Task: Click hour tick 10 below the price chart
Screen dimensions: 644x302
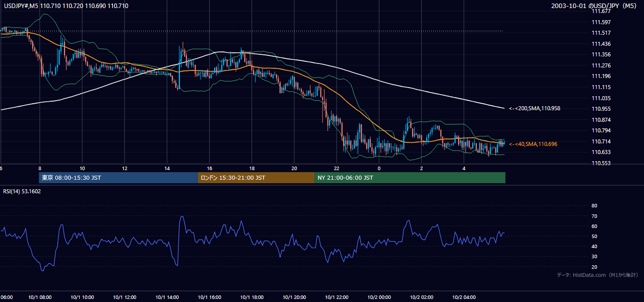Action: tap(82, 168)
